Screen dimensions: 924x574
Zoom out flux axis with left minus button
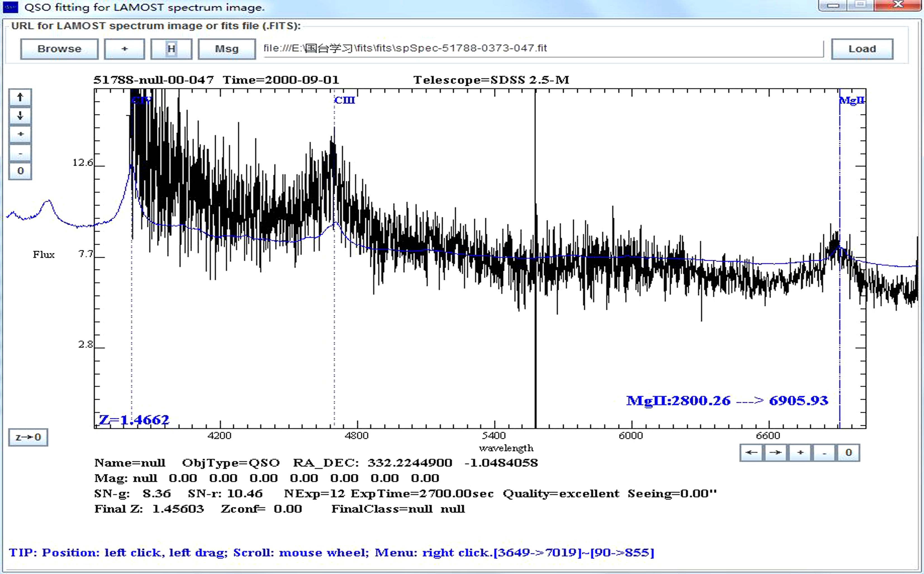(x=20, y=153)
